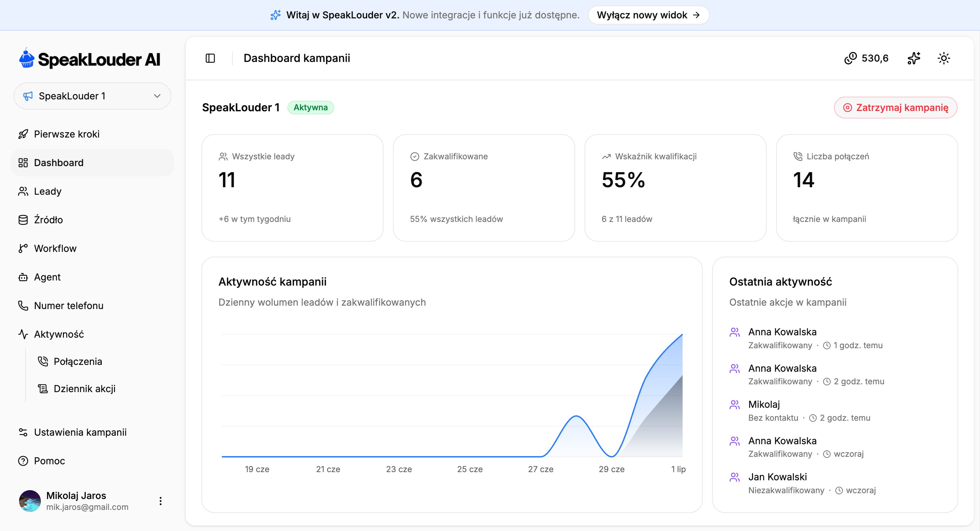
Task: Click the Aktywna status badge
Action: point(310,107)
